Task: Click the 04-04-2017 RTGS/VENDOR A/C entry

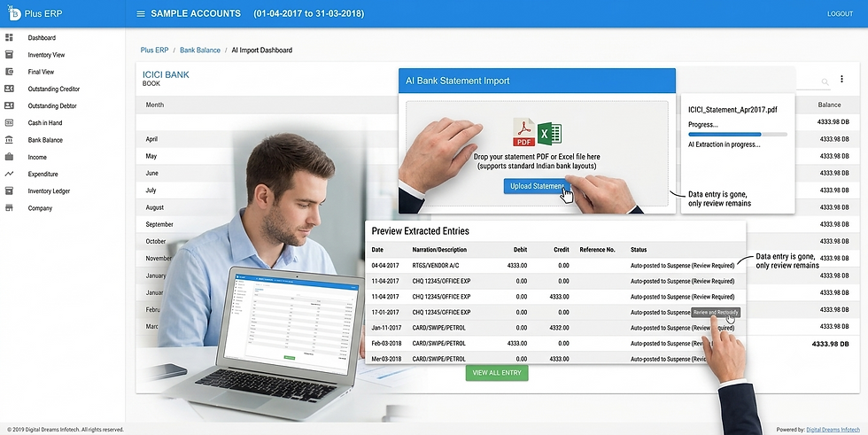Action: point(555,265)
